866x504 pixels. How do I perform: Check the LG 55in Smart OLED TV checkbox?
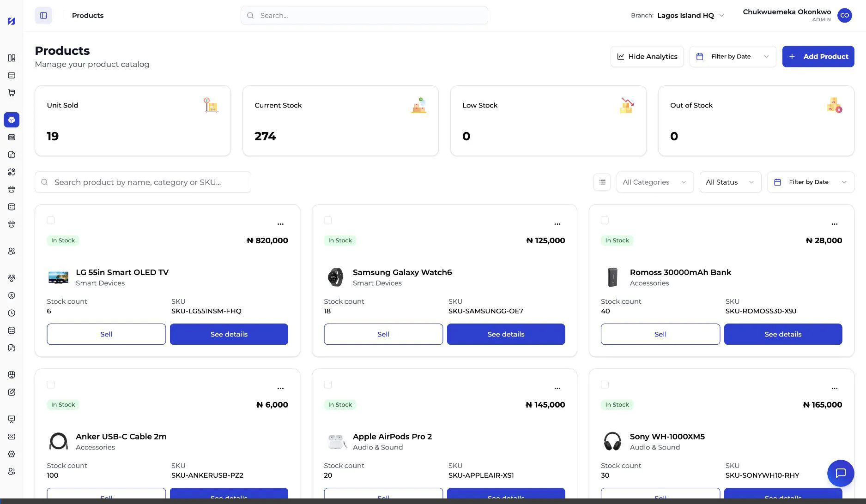[51, 221]
